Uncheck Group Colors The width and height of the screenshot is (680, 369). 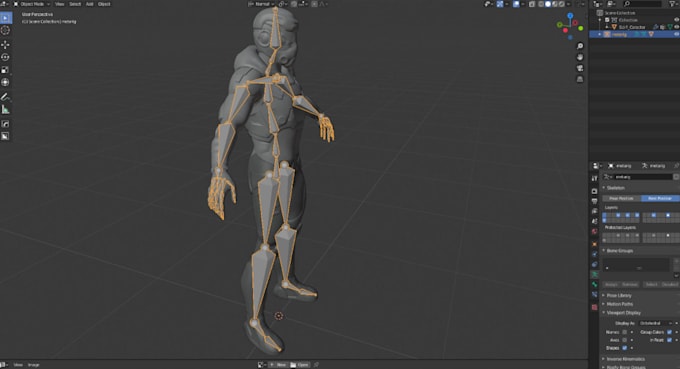coord(669,332)
